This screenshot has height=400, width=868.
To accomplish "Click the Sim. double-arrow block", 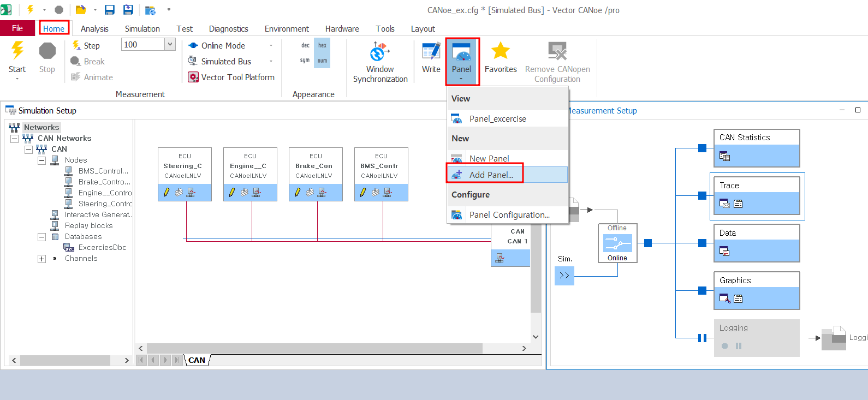I will tap(564, 276).
